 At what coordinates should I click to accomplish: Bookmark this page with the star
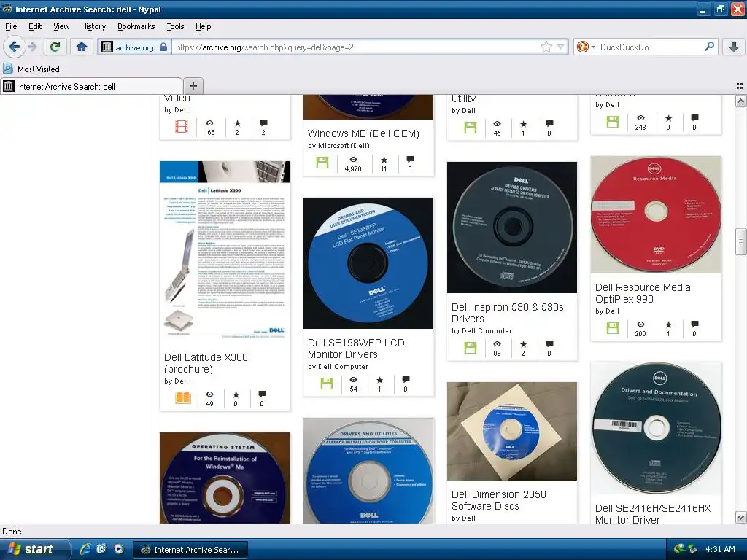click(546, 47)
